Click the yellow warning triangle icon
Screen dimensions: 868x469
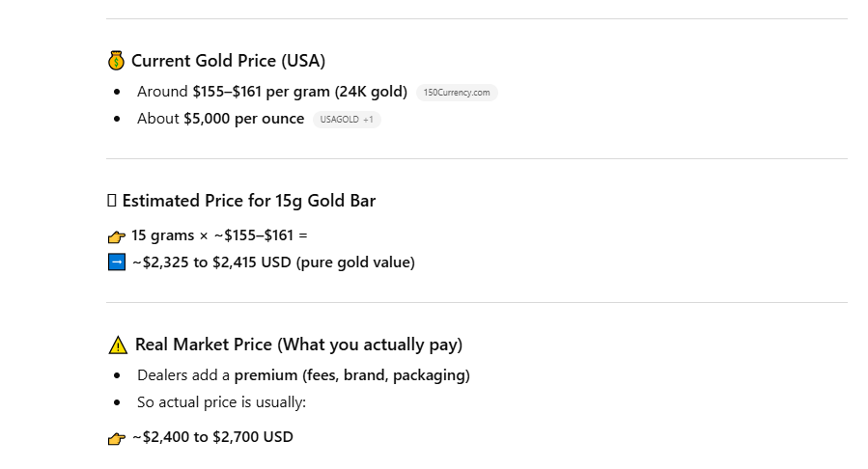click(x=118, y=345)
